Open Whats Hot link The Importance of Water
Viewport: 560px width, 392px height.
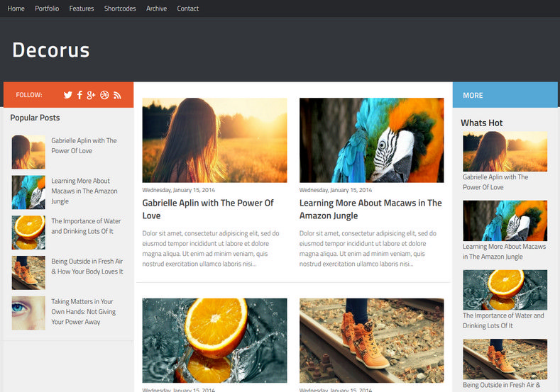coord(503,320)
